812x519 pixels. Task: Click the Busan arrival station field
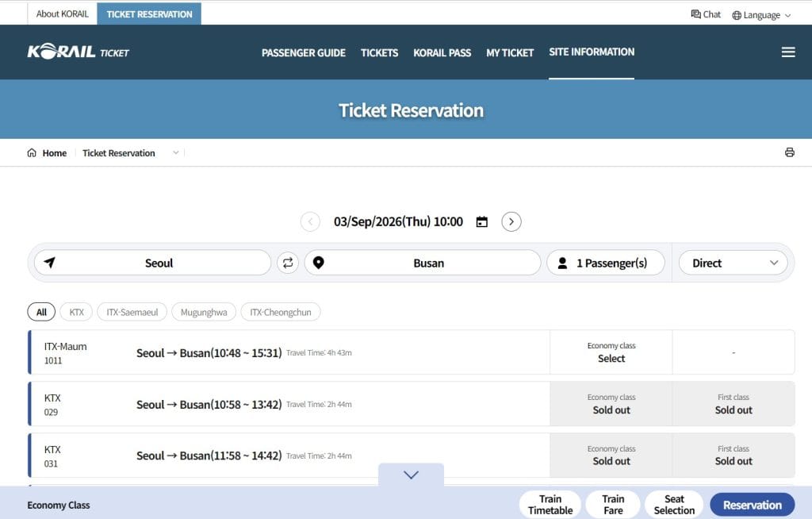click(423, 263)
